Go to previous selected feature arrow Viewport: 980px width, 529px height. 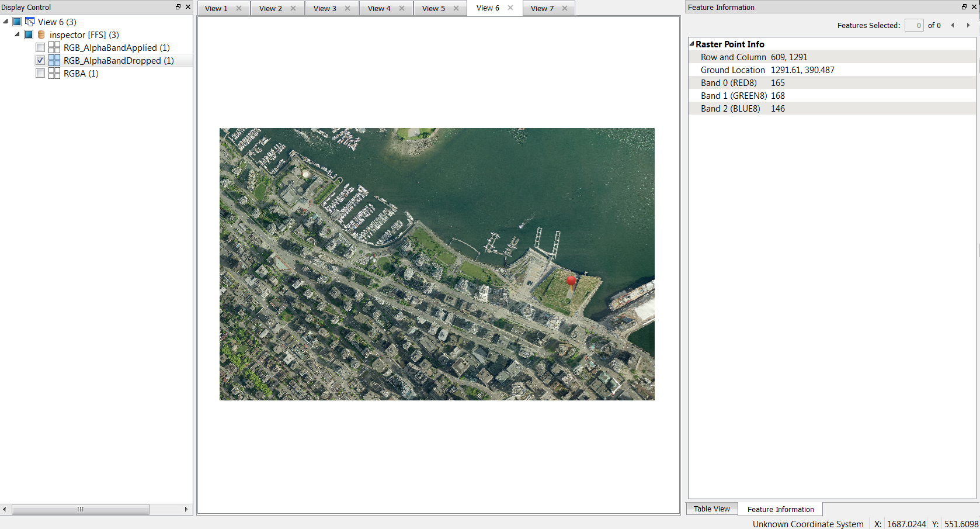pyautogui.click(x=953, y=25)
